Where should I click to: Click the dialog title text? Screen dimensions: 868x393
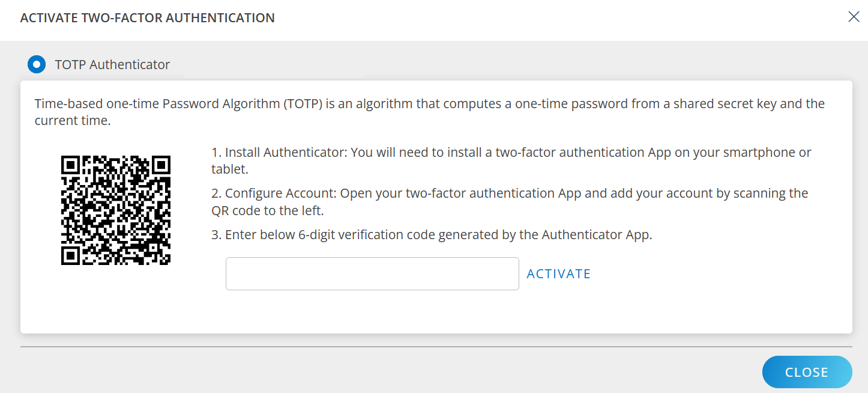click(x=146, y=17)
